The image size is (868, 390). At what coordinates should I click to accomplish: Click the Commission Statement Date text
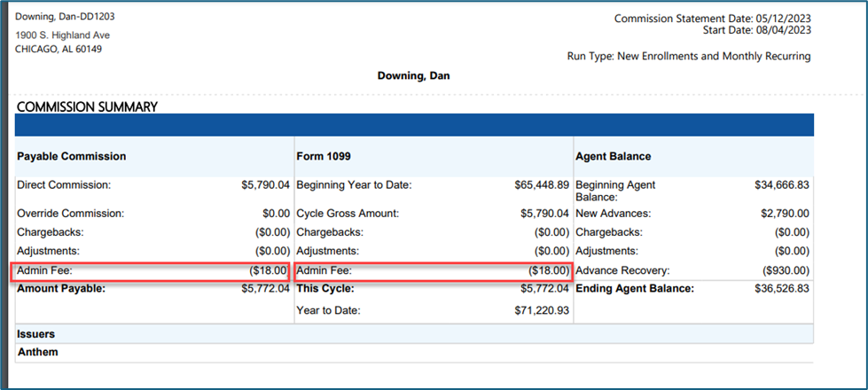point(713,19)
